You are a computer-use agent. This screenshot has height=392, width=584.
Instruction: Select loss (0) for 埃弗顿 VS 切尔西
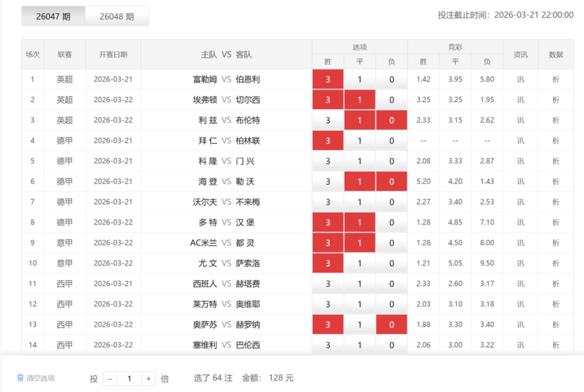391,100
